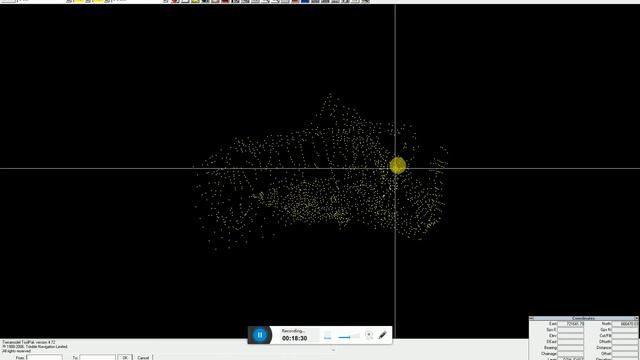Click the recording timer 00:18:30
This screenshot has width=640, height=360.
pos(294,338)
